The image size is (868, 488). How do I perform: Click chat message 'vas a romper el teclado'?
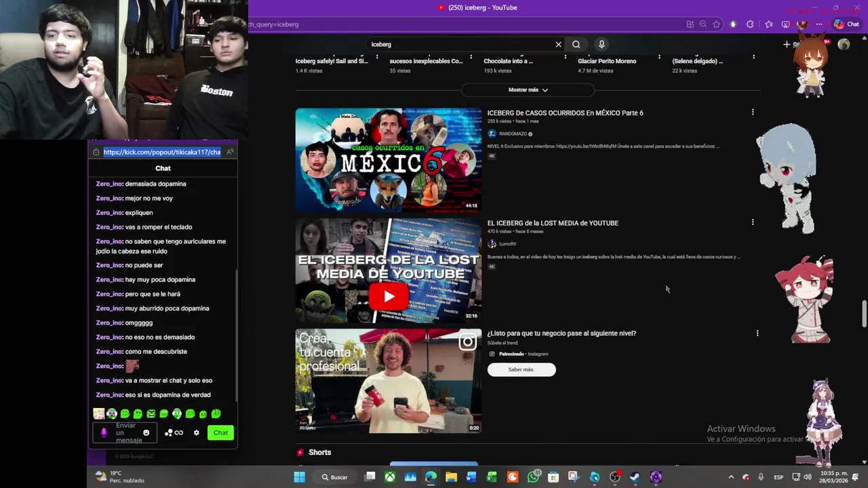tap(159, 227)
